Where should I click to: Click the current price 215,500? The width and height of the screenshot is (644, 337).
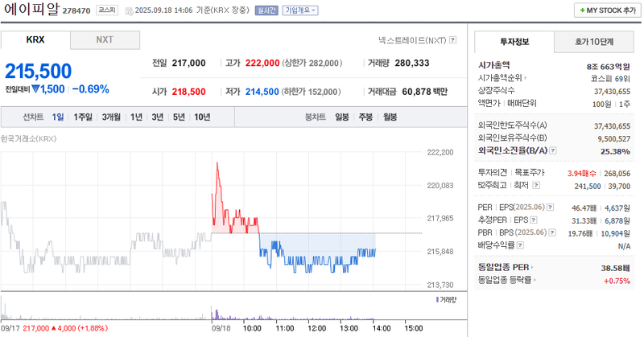click(38, 71)
